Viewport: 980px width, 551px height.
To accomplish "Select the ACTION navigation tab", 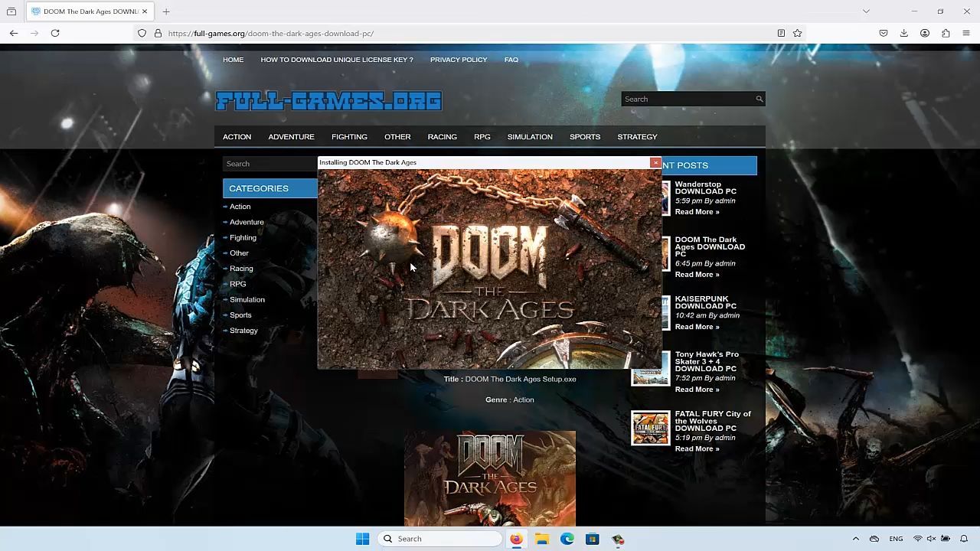I will pyautogui.click(x=237, y=137).
